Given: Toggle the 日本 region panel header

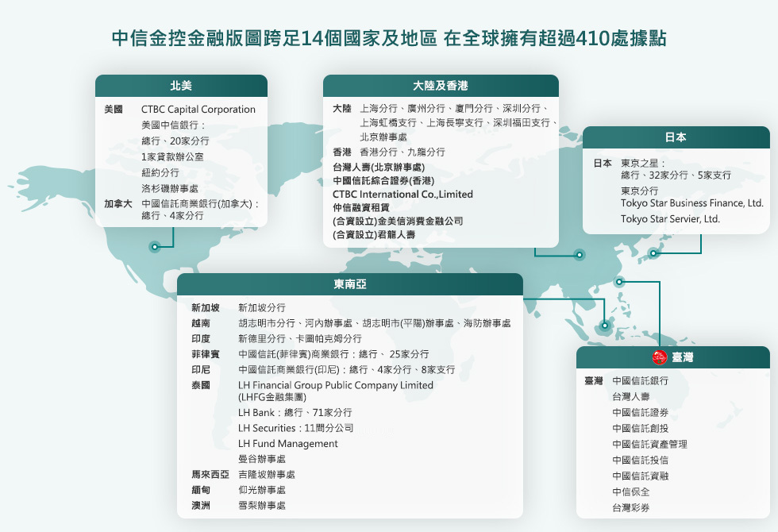Looking at the screenshot, I should (677, 137).
